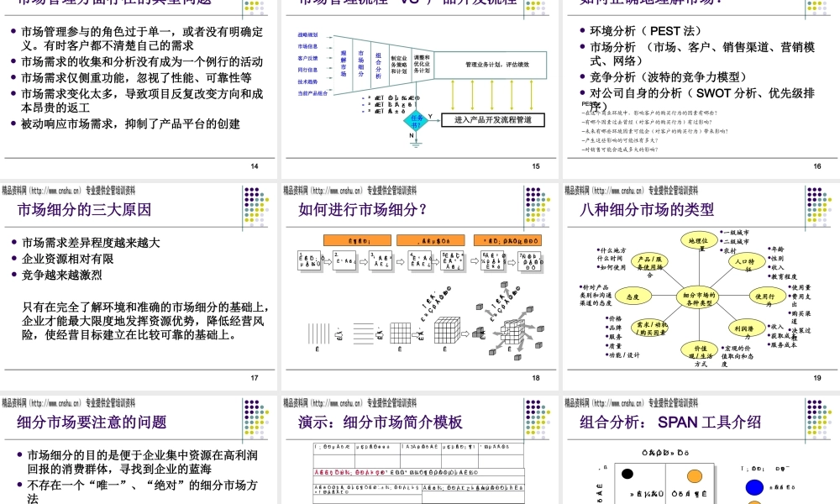
Task: Click page number 15
Action: click(x=536, y=166)
